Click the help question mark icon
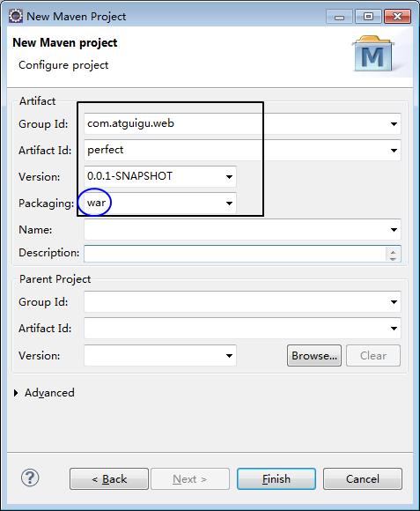Image resolution: width=420 pixels, height=511 pixels. pyautogui.click(x=30, y=478)
